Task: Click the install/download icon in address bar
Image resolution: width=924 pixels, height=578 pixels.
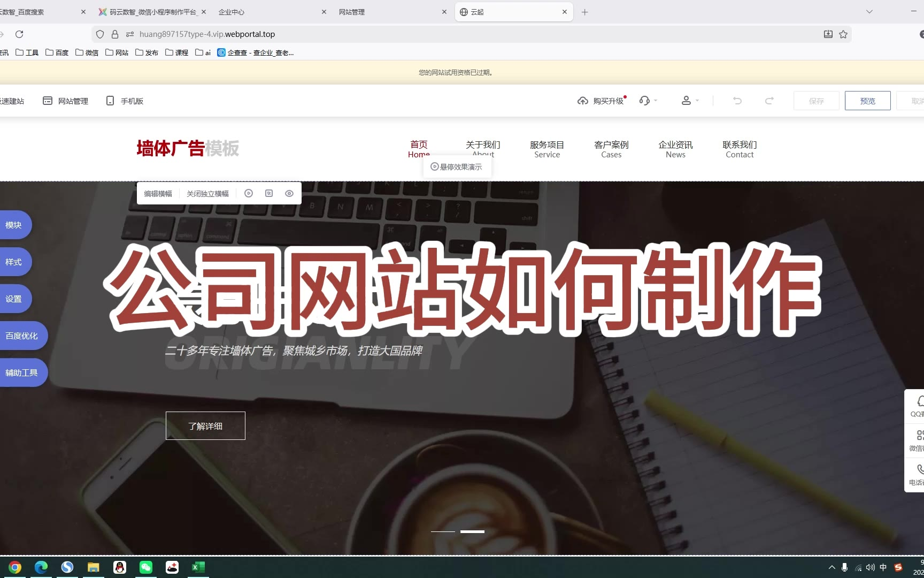Action: [828, 34]
